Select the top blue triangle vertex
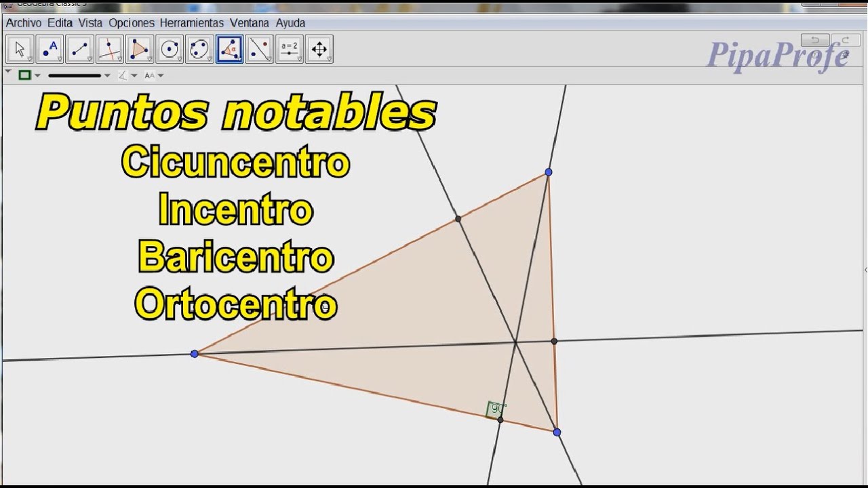 549,172
